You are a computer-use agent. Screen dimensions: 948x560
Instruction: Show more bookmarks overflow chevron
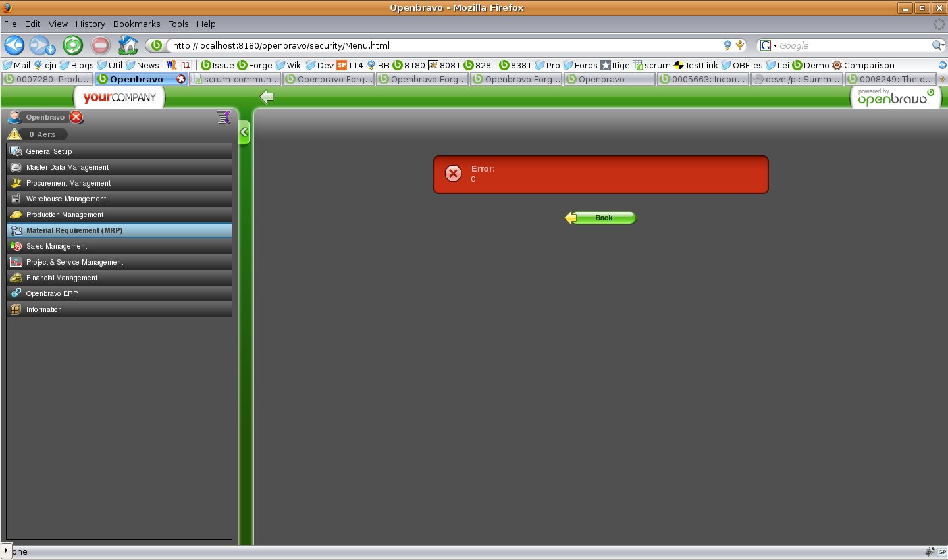pyautogui.click(x=942, y=65)
